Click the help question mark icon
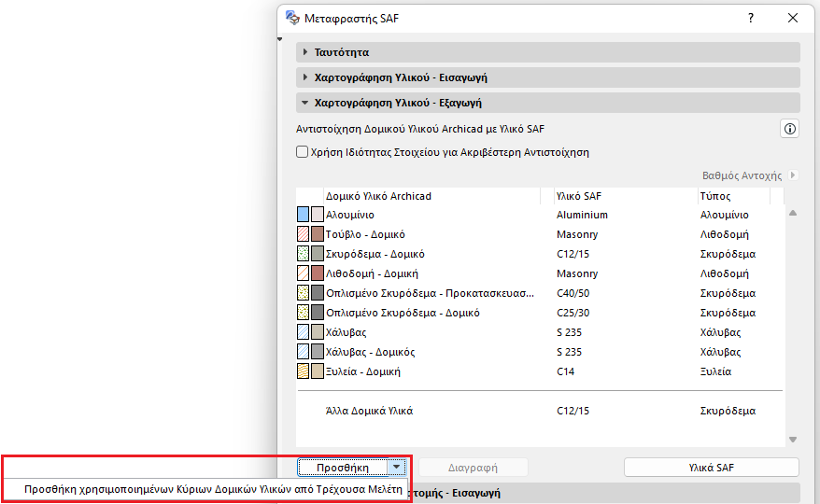This screenshot has width=820, height=504. 751,19
